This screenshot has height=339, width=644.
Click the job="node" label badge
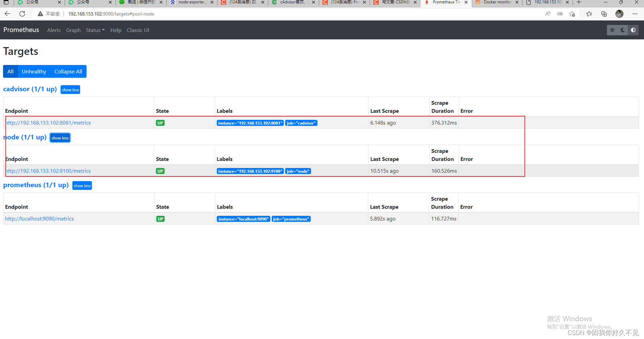click(298, 171)
